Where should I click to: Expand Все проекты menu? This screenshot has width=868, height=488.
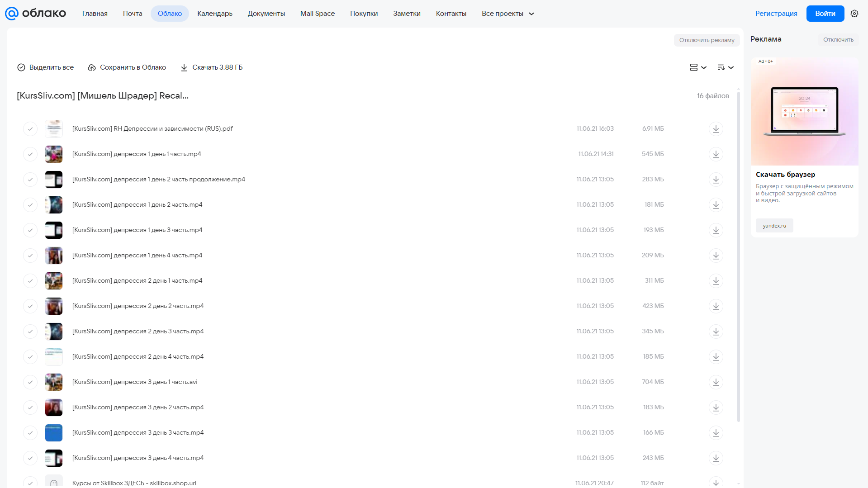508,14
